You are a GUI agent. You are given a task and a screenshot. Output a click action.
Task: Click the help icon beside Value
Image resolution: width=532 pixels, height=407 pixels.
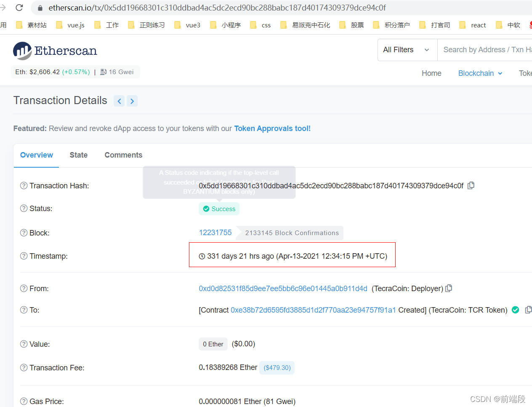coord(24,344)
